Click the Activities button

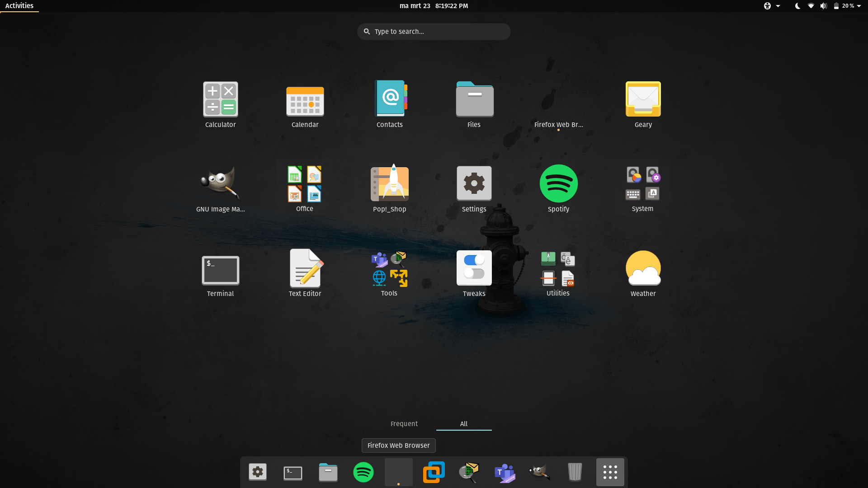[19, 6]
